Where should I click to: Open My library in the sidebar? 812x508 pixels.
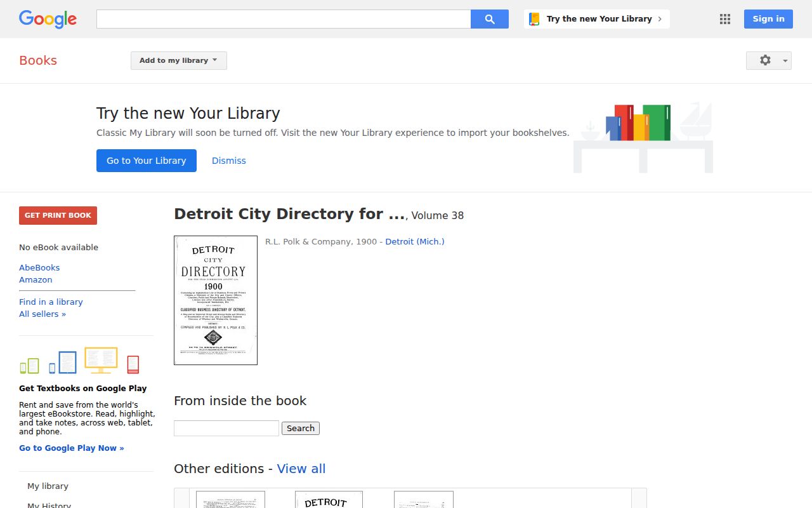click(x=48, y=486)
